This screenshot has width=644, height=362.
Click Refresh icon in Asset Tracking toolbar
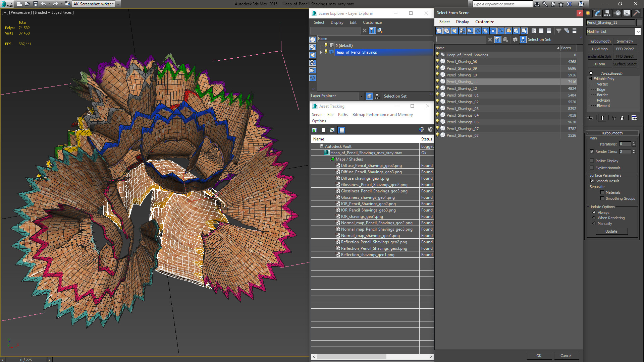(314, 130)
